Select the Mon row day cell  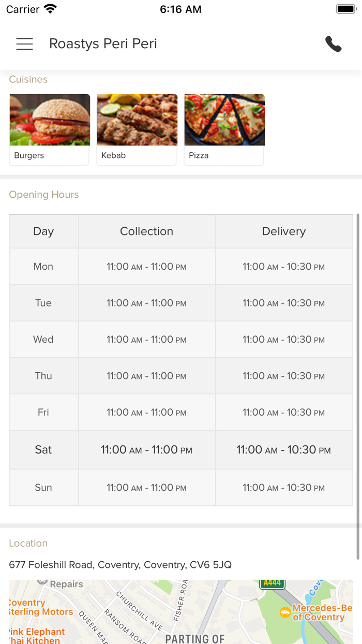(43, 267)
